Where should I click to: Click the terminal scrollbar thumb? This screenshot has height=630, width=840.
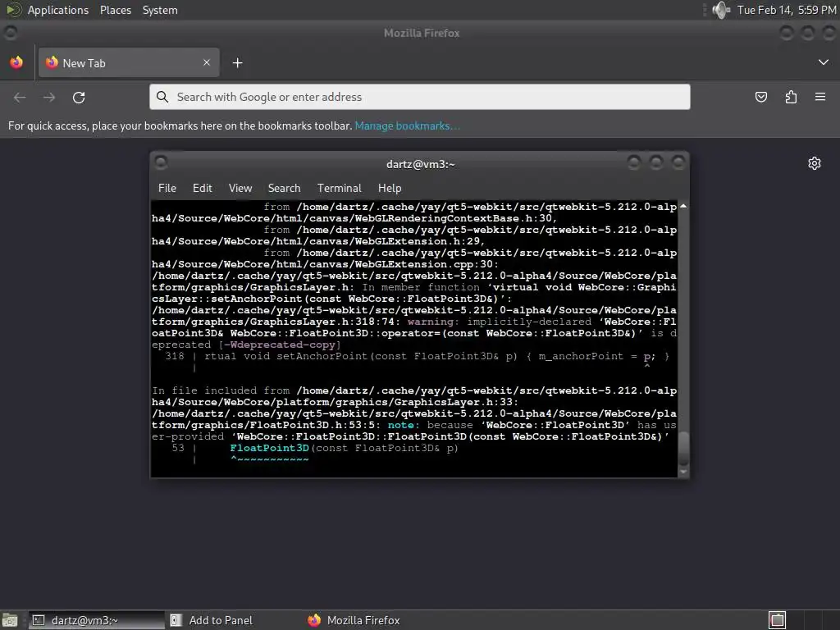point(683,448)
